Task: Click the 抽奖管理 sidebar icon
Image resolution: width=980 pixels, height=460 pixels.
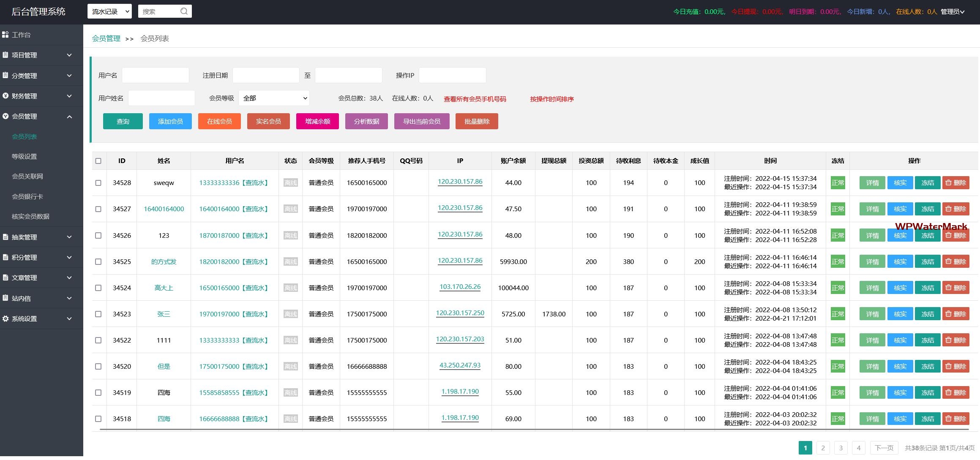Action: pyautogui.click(x=5, y=237)
